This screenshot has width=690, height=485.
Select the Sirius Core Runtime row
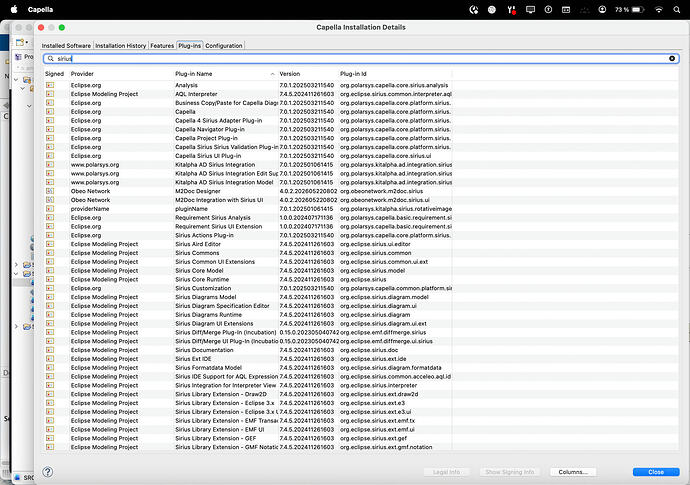(361, 279)
